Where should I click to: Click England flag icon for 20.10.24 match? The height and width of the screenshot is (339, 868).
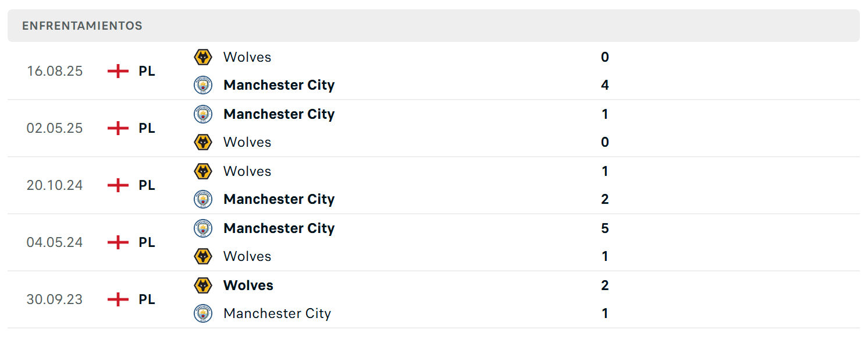(x=118, y=185)
